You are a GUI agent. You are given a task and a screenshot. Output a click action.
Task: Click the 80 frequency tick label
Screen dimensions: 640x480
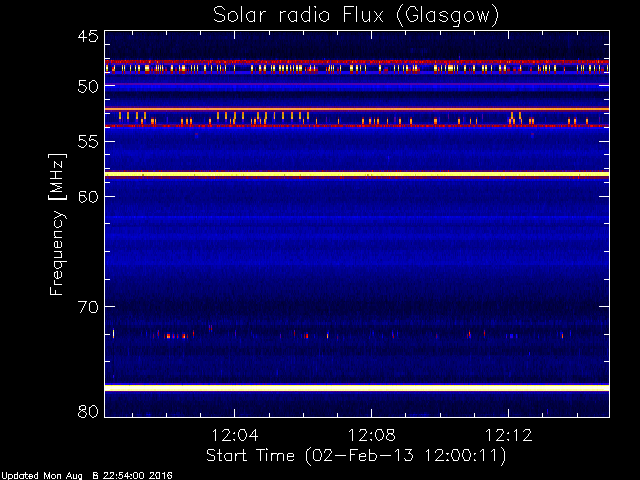88,411
